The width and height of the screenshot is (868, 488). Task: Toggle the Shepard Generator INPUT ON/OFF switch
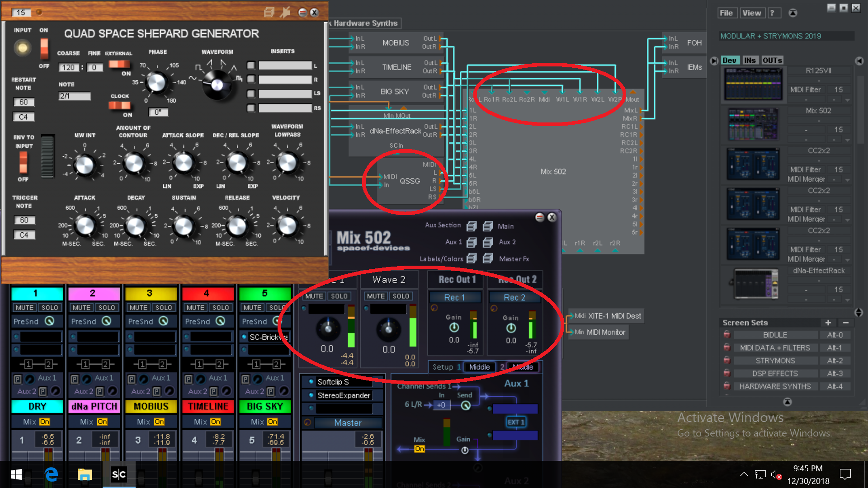[44, 48]
